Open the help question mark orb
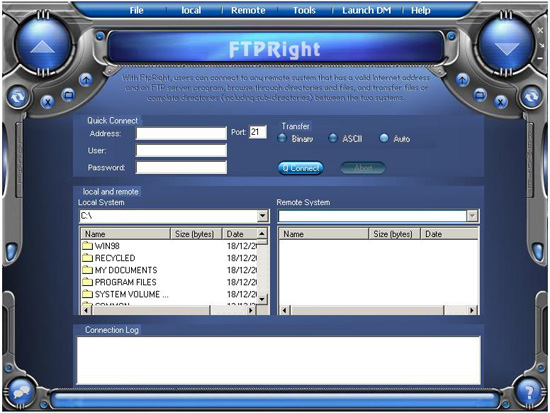Screen dimensions: 550x413 [x=529, y=392]
